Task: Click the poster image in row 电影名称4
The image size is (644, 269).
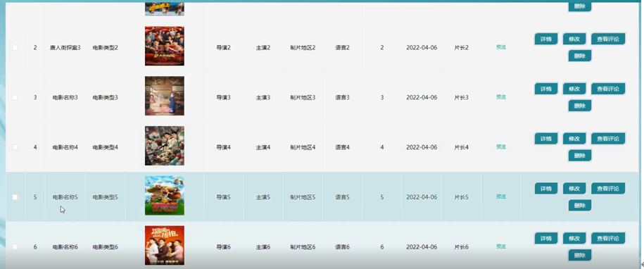Action: click(164, 146)
